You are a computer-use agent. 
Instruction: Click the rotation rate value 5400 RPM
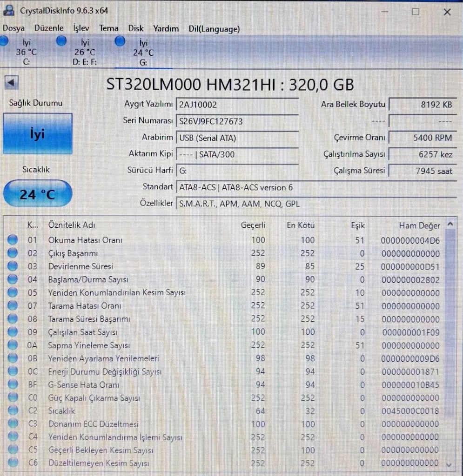(423, 138)
